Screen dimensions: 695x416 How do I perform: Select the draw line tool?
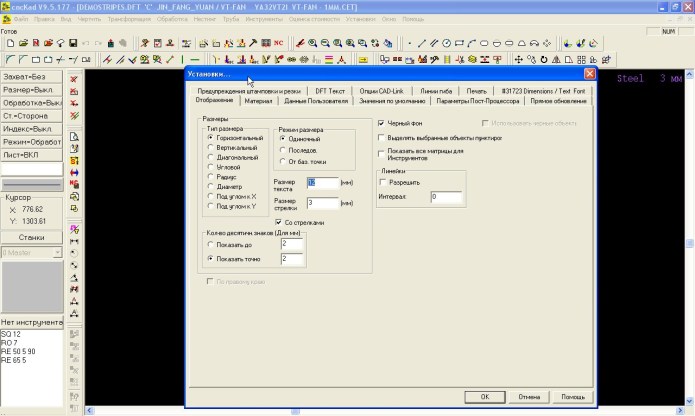click(x=422, y=43)
